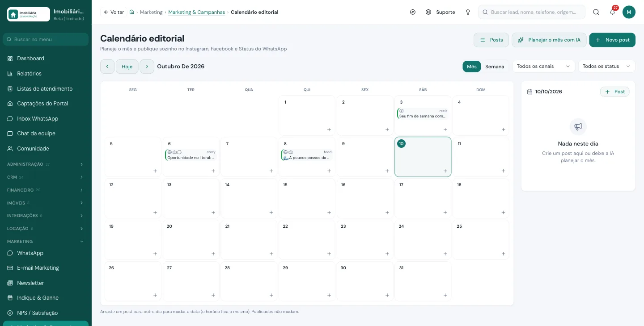The image size is (644, 326).
Task: Collapse MARKETING sidebar section
Action: 46,242
